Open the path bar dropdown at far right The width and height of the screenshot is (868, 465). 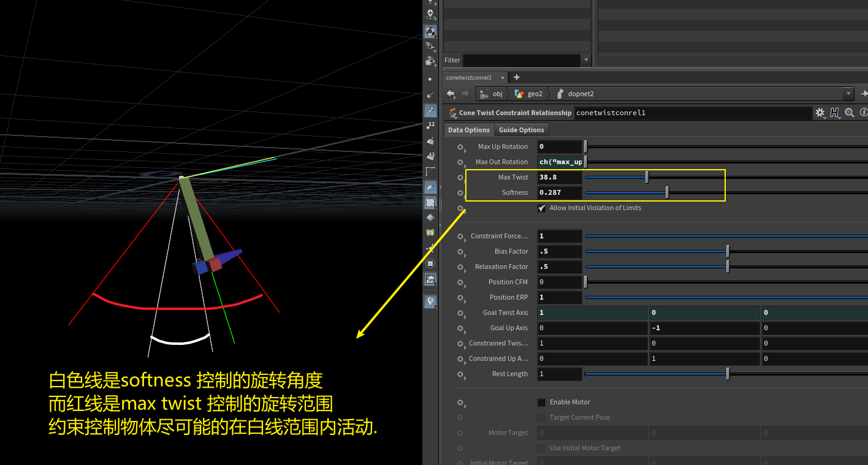coord(849,93)
